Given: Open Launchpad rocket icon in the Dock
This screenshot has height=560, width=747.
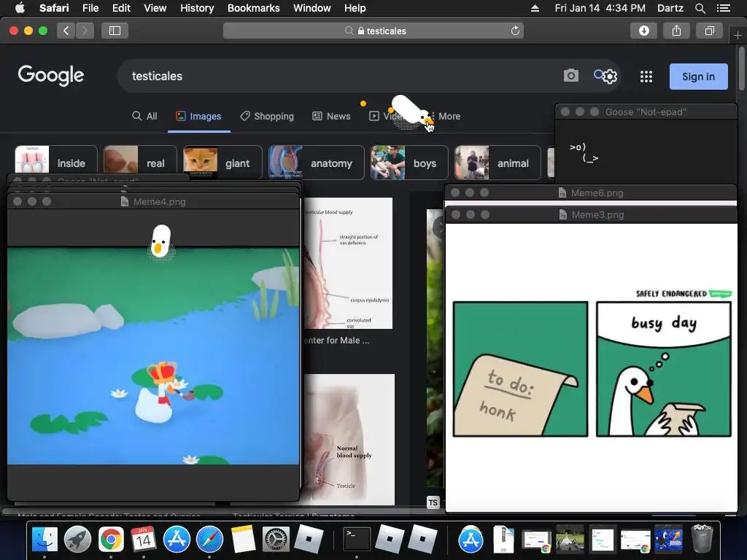Looking at the screenshot, I should pyautogui.click(x=77, y=540).
